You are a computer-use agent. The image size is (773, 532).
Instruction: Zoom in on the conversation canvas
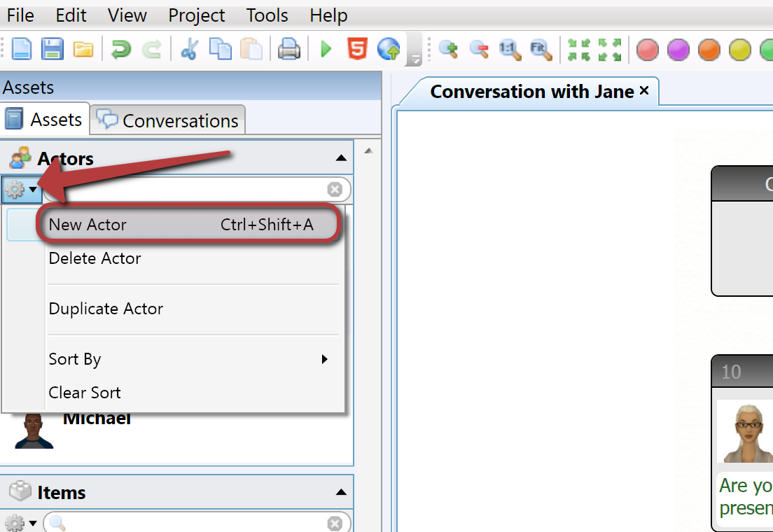(x=448, y=49)
